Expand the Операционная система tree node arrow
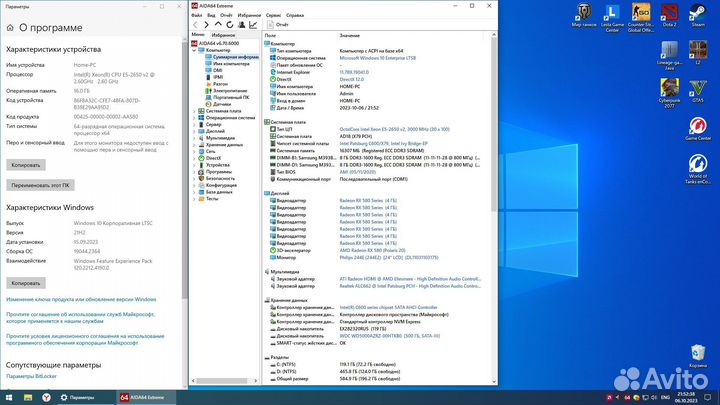 194,118
